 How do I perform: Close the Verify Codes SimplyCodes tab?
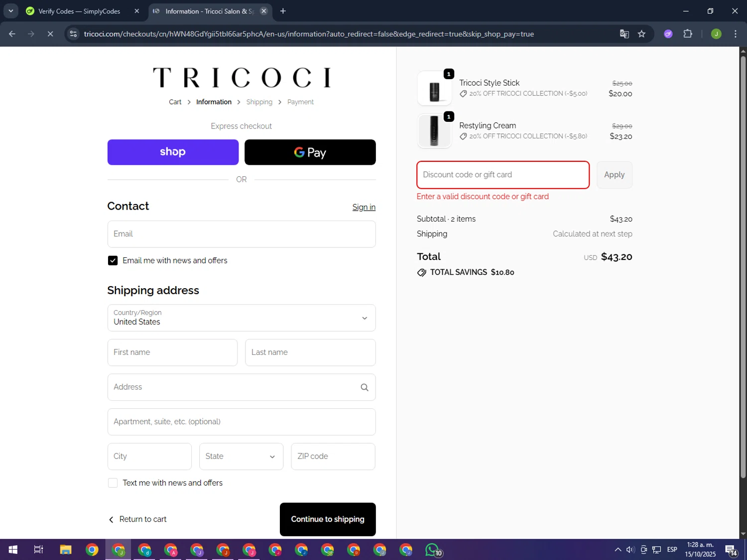(x=137, y=11)
